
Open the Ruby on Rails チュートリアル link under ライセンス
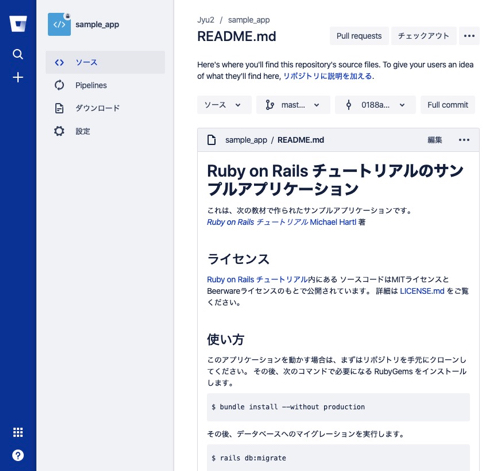257,279
